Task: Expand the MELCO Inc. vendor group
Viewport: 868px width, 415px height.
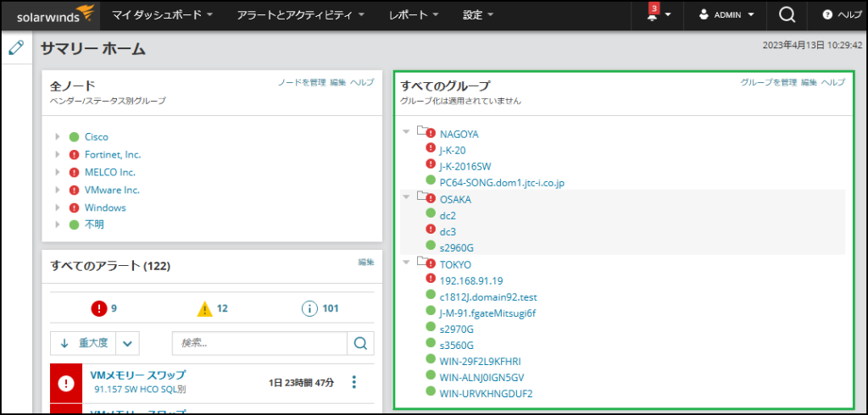Action: tap(58, 172)
